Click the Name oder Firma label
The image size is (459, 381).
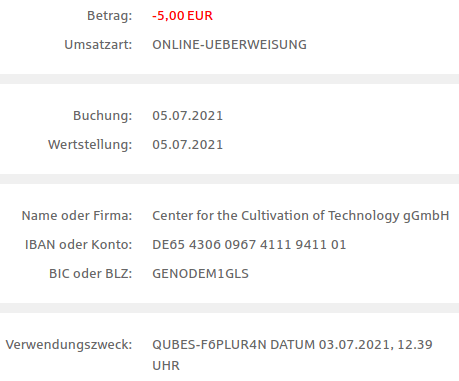point(77,216)
